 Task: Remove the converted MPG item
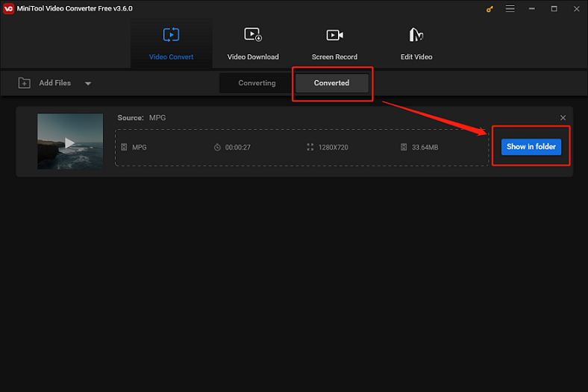[x=563, y=118]
